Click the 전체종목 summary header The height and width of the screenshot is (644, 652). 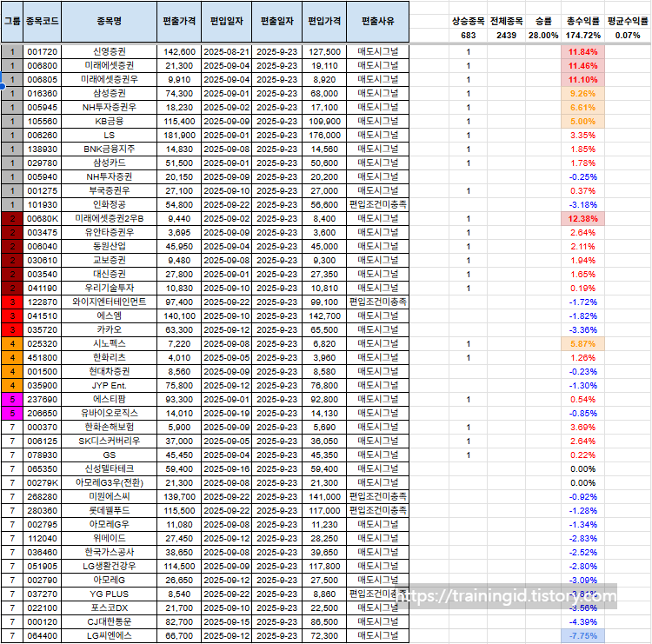pyautogui.click(x=507, y=21)
